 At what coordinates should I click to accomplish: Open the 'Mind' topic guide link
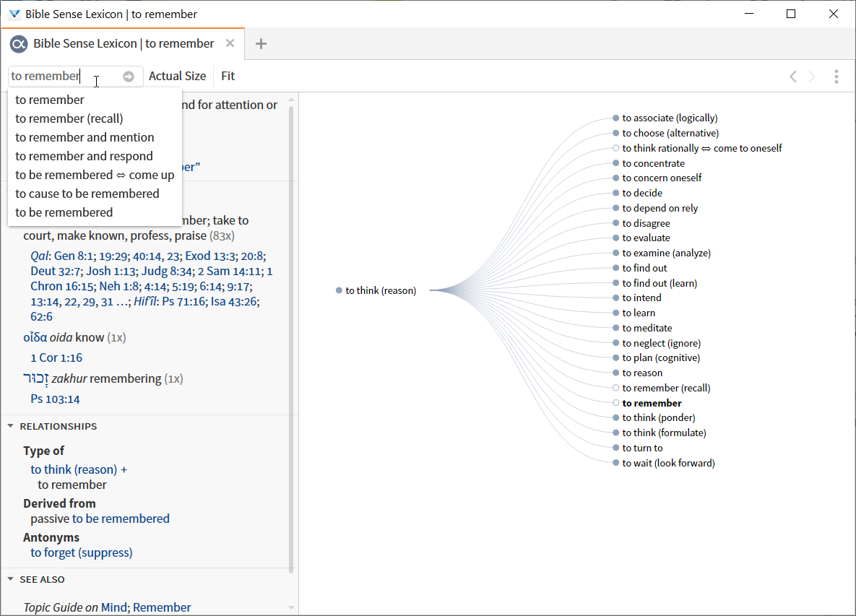113,607
